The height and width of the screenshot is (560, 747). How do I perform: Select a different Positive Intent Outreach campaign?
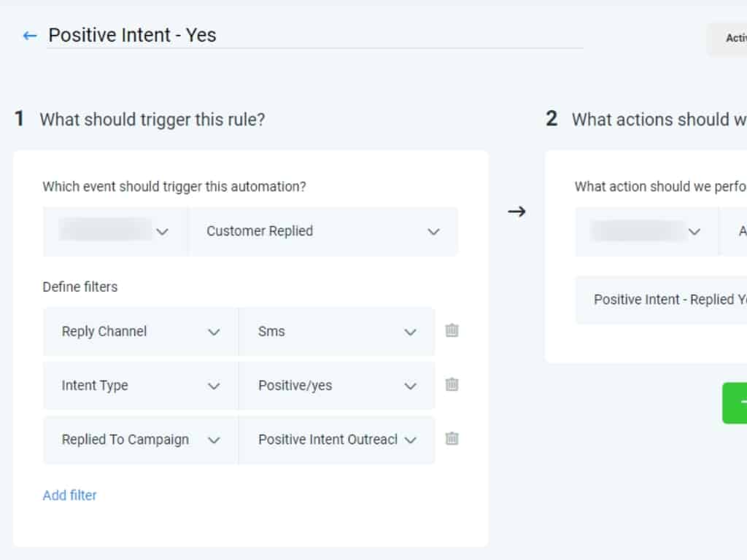point(336,440)
